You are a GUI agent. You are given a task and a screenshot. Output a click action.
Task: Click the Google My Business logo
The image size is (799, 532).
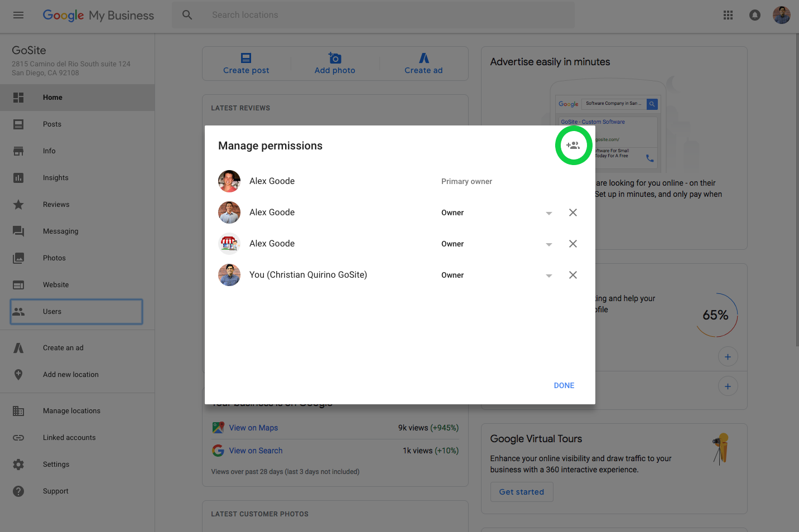point(98,15)
